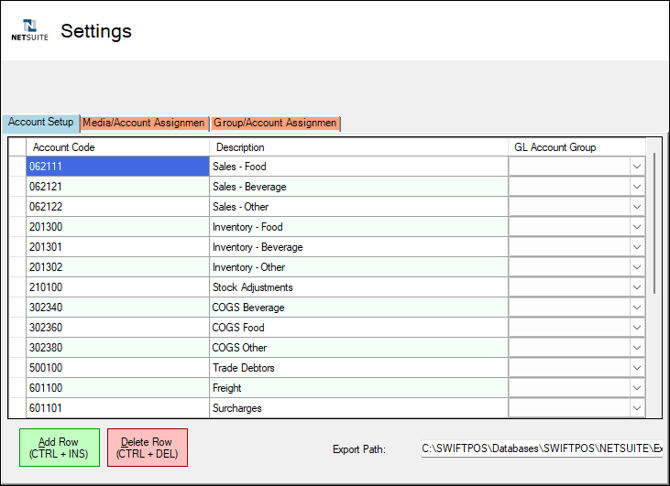Select account code cell 062121
670x486 pixels.
point(118,186)
